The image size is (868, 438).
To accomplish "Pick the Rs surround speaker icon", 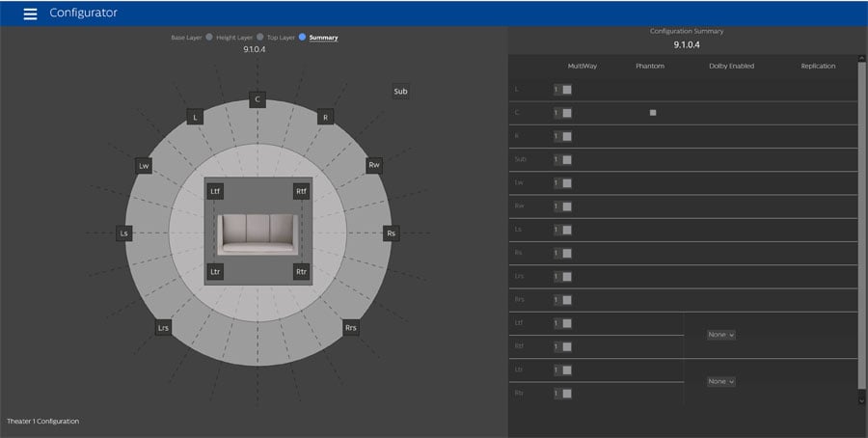I will click(391, 233).
